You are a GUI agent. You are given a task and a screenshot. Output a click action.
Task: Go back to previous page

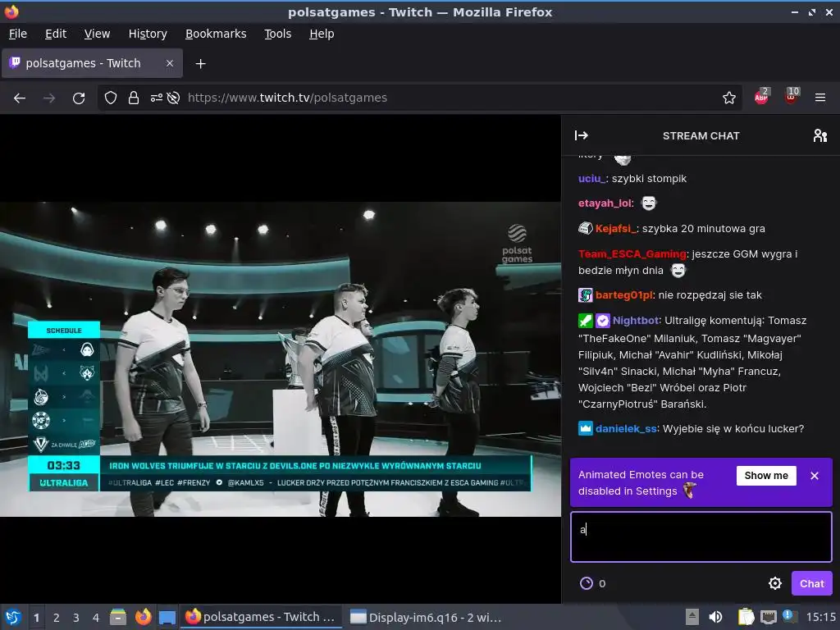(20, 98)
